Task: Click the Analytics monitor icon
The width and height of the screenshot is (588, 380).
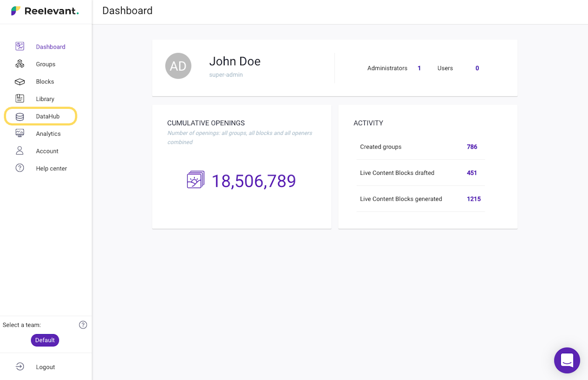Action: 20,134
